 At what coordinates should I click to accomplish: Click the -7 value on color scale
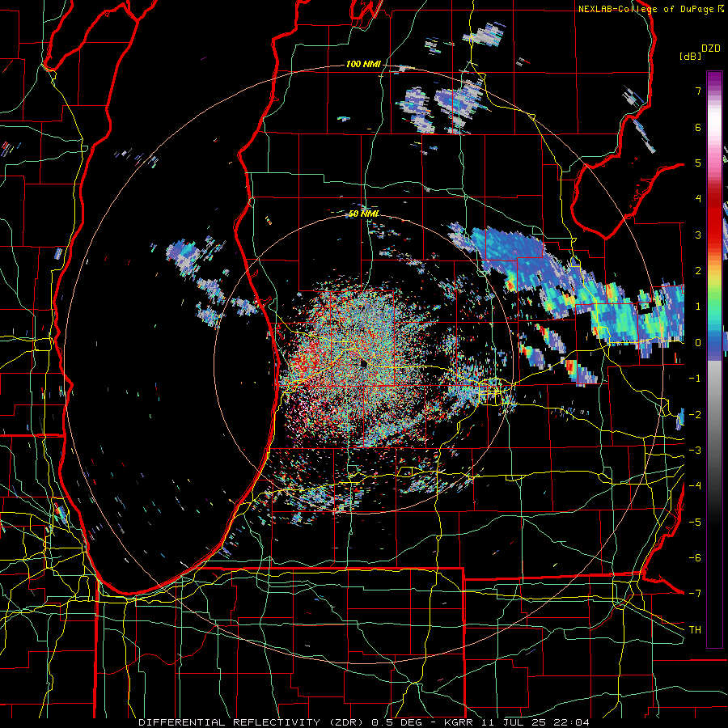click(695, 594)
